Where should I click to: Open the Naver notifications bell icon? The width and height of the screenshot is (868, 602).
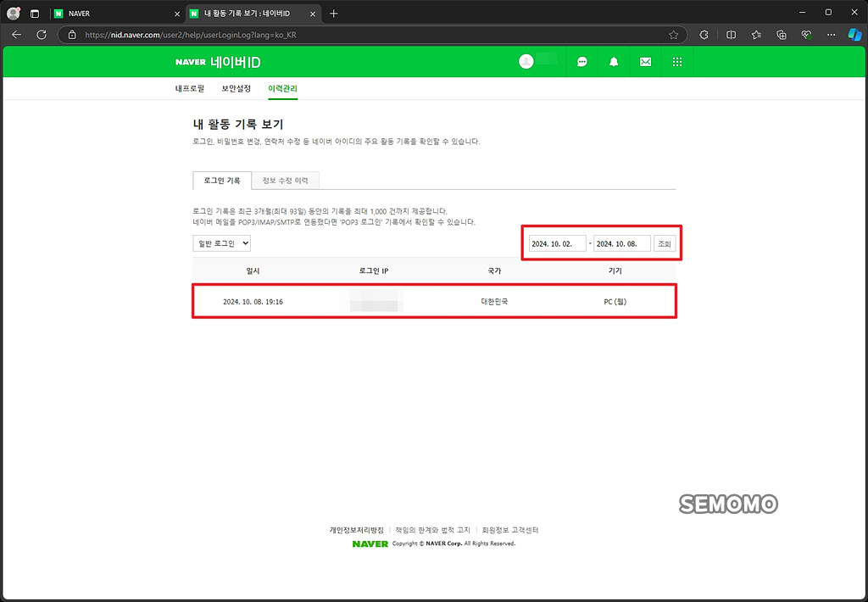[x=614, y=62]
